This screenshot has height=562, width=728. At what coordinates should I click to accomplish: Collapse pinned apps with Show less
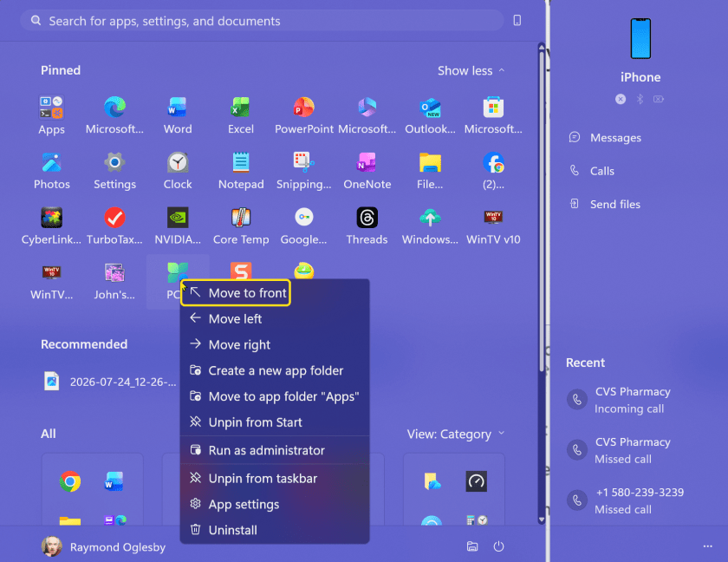coord(471,70)
